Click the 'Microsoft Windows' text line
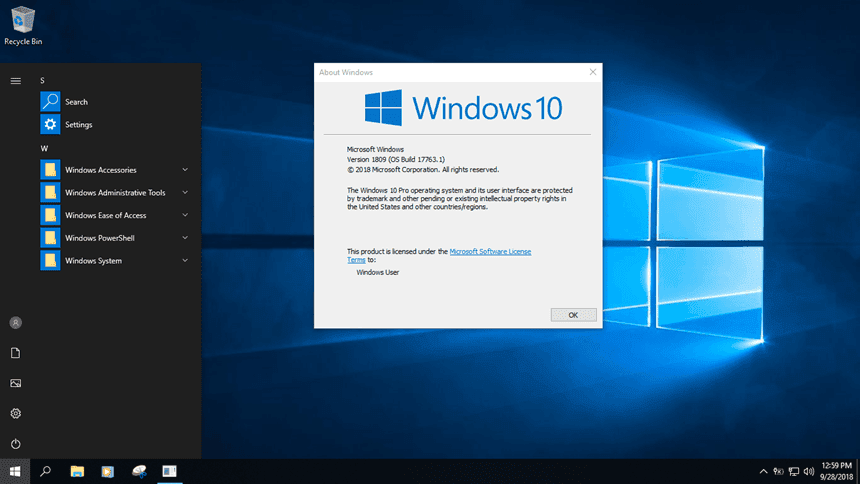Viewport: 860px width, 484px height. coord(375,149)
